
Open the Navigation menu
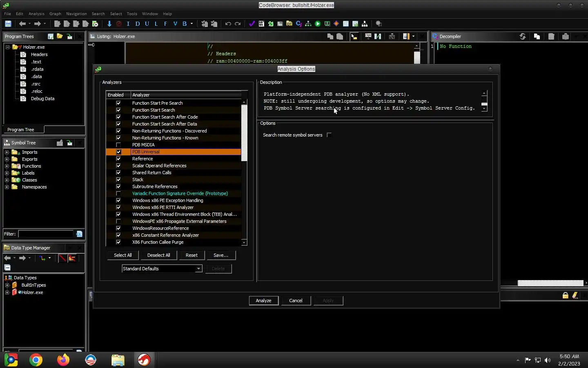(76, 13)
